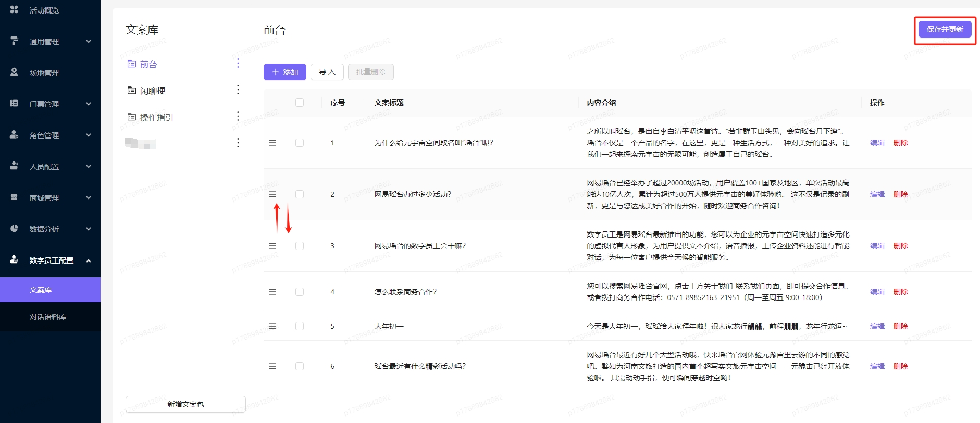Click the 操作指引 copy pack icon
The height and width of the screenshot is (423, 980).
click(132, 117)
